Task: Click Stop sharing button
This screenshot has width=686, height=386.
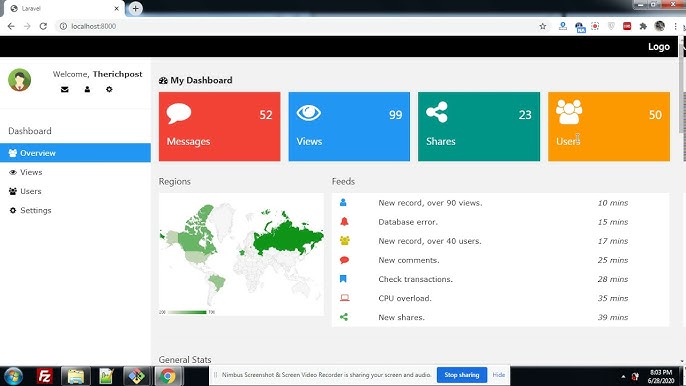Action: tap(462, 375)
